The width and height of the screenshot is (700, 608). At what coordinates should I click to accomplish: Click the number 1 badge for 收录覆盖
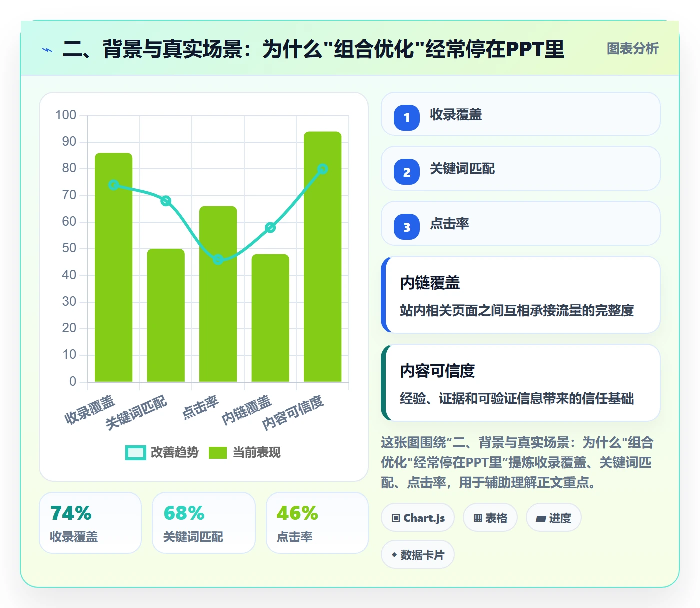(x=407, y=117)
